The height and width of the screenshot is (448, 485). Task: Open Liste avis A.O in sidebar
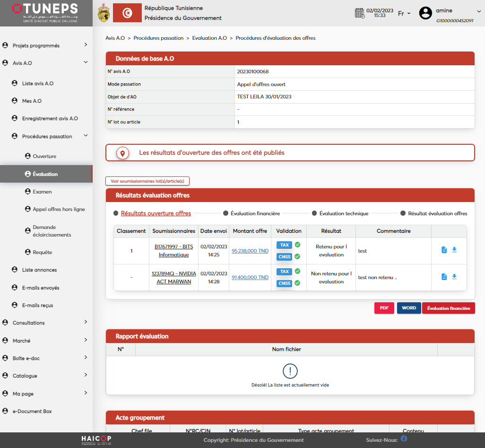click(x=38, y=83)
